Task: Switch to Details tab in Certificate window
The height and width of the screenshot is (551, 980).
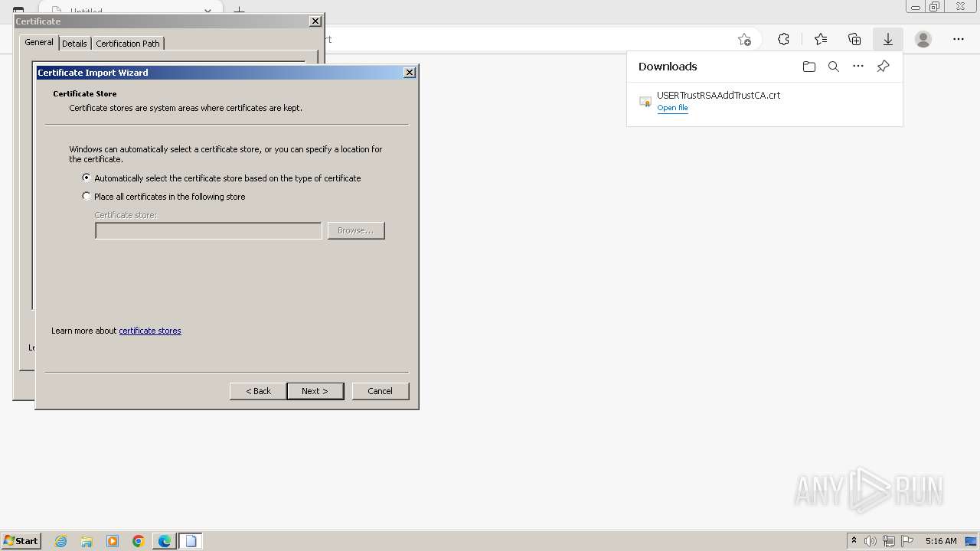Action: click(74, 44)
